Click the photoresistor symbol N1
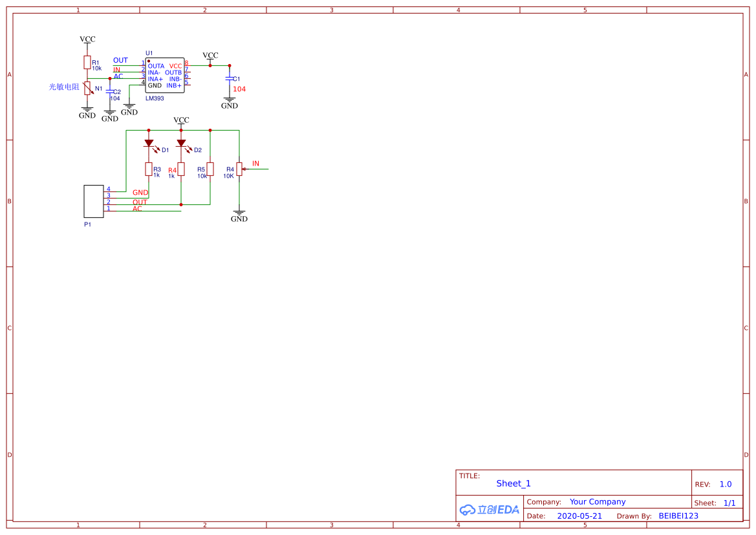 click(x=87, y=88)
